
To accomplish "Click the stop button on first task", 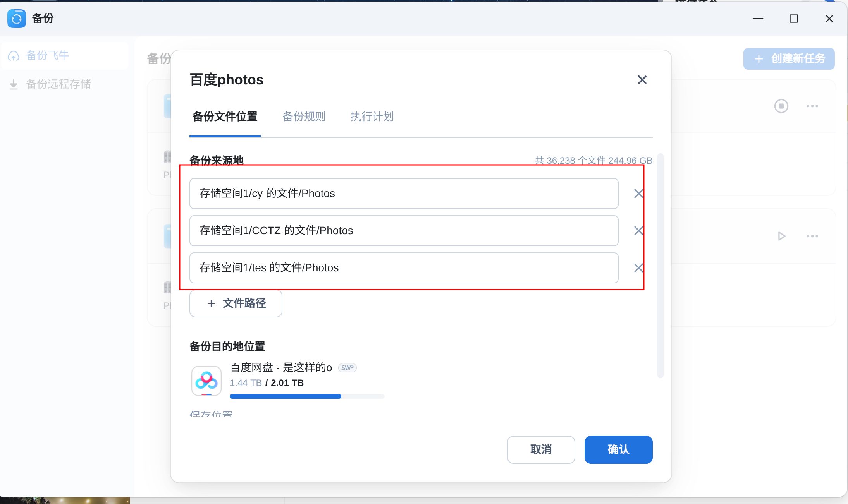I will [x=781, y=106].
